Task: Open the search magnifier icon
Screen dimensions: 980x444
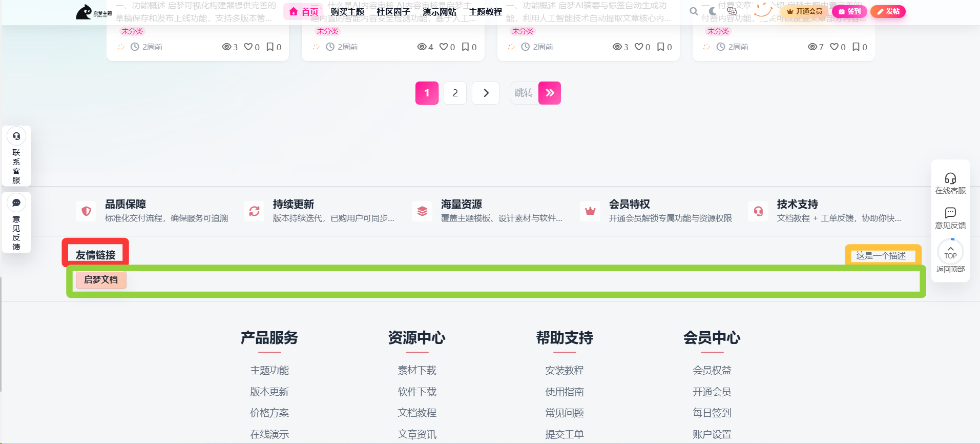Action: (694, 11)
